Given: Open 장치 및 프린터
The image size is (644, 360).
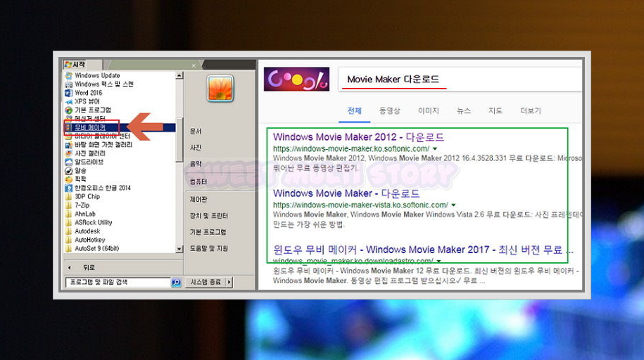Looking at the screenshot, I should tap(208, 216).
